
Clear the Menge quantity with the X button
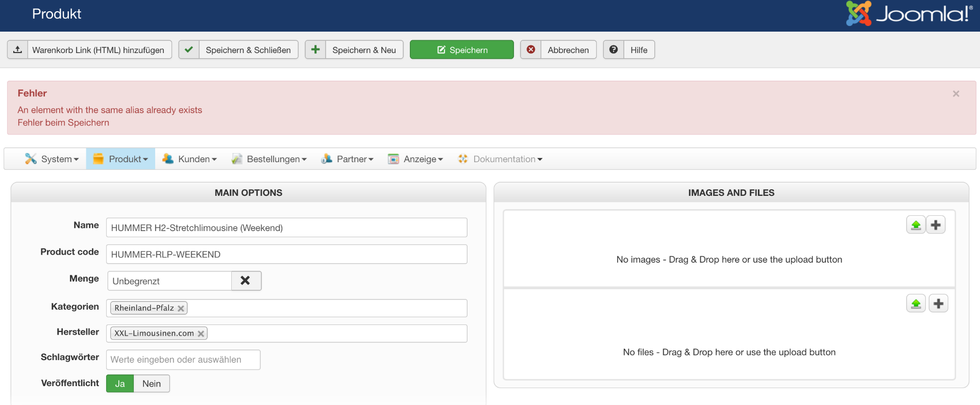pyautogui.click(x=246, y=281)
